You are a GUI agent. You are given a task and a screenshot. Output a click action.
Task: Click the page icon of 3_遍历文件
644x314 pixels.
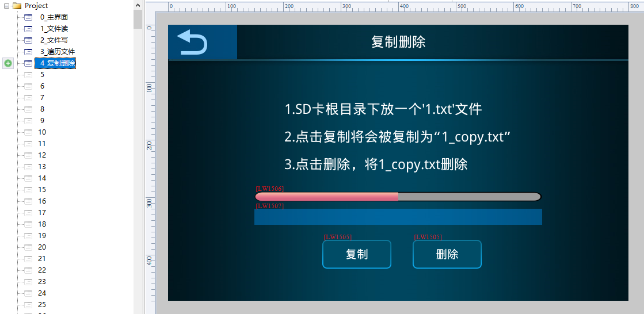[x=28, y=52]
